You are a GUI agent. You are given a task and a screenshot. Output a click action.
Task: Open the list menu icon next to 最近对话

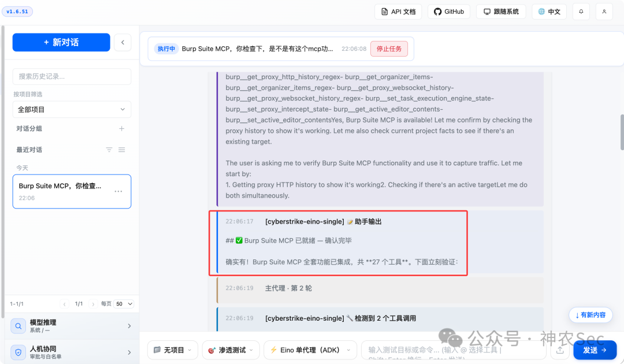(122, 150)
